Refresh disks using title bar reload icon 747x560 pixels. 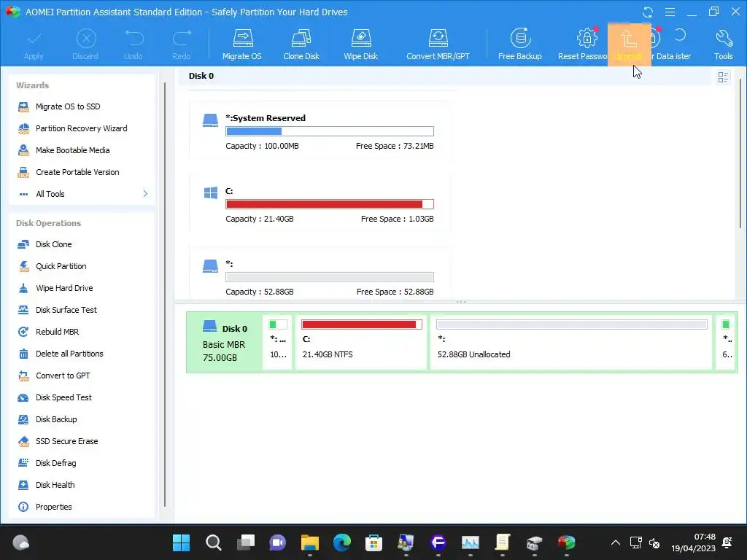click(x=648, y=12)
